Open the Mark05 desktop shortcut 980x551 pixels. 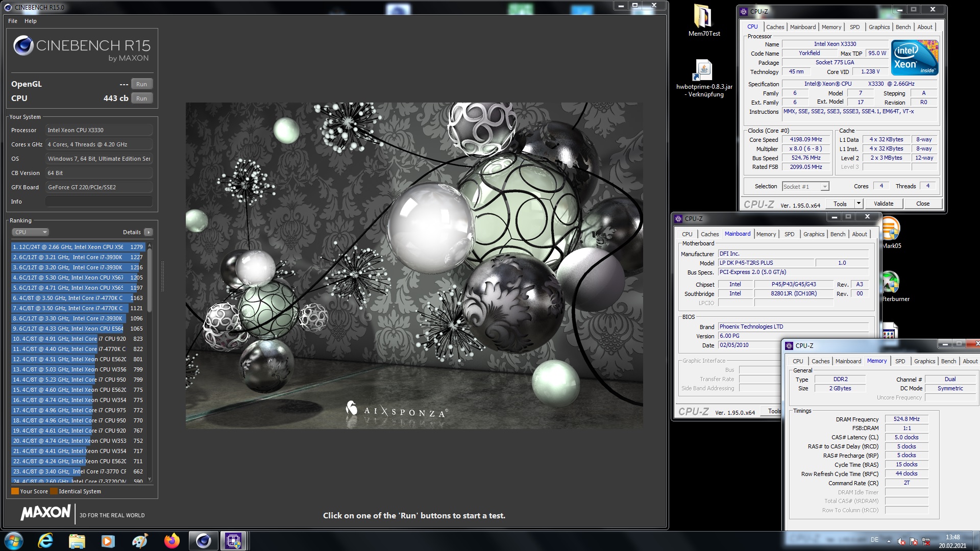[x=891, y=232]
